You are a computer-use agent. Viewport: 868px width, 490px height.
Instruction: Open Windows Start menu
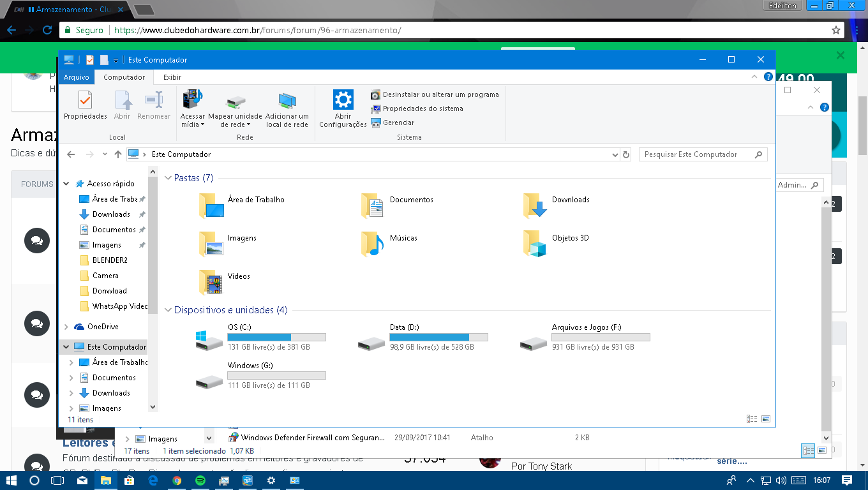tap(11, 480)
